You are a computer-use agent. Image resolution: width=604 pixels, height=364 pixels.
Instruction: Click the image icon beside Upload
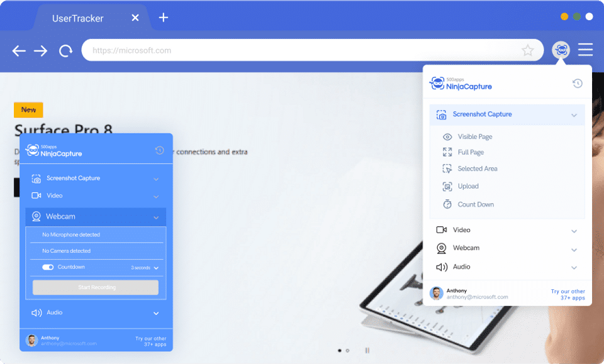point(447,187)
